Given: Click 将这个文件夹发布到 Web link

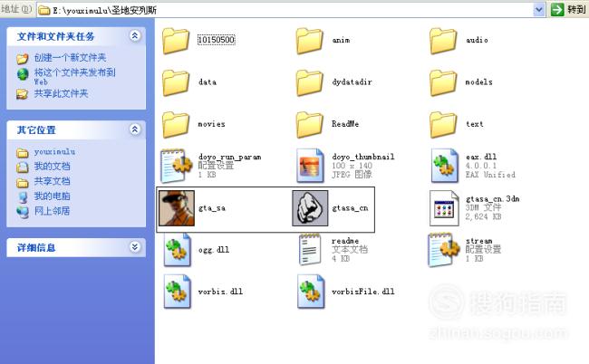Looking at the screenshot, I should pyautogui.click(x=74, y=77).
